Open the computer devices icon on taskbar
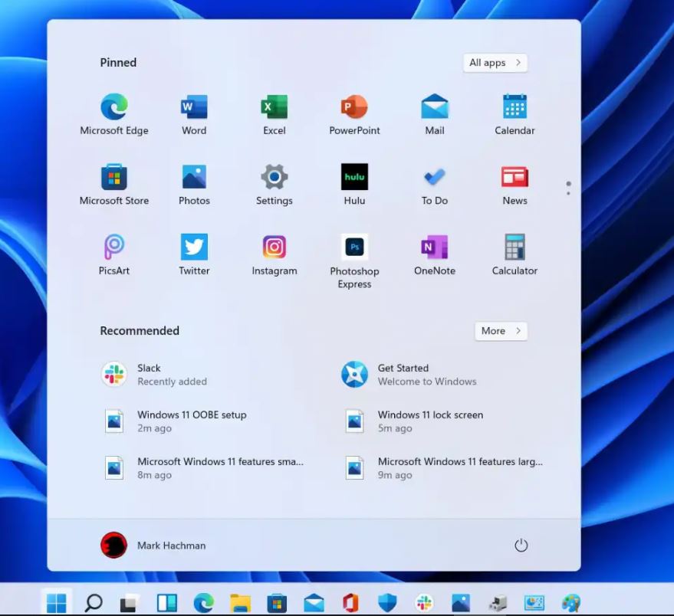 pos(498,603)
